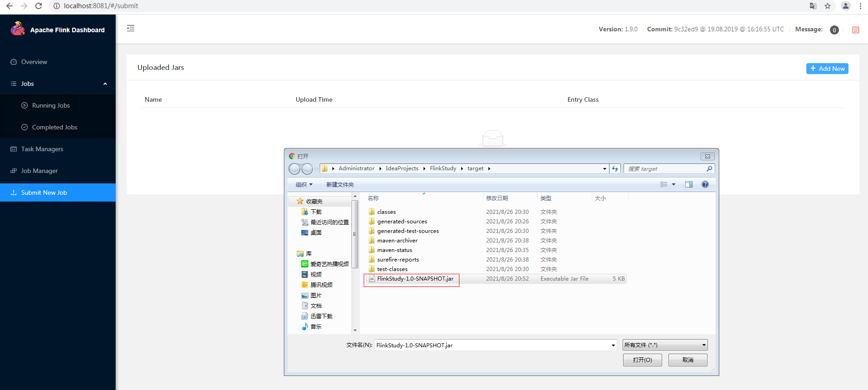Viewport: 868px width, 390px height.
Task: Select 腾讯视频 library
Action: pos(321,285)
